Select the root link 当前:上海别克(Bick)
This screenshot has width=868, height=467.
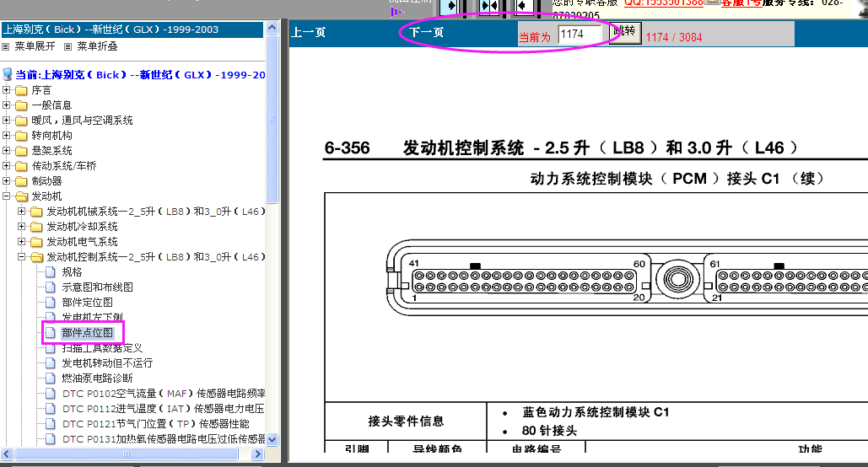(141, 75)
